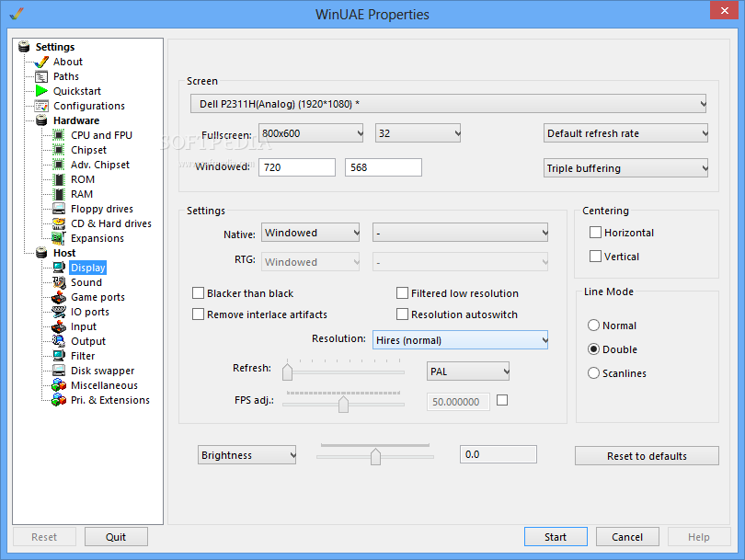Open the Sound settings page
This screenshot has width=745, height=560.
click(x=86, y=282)
